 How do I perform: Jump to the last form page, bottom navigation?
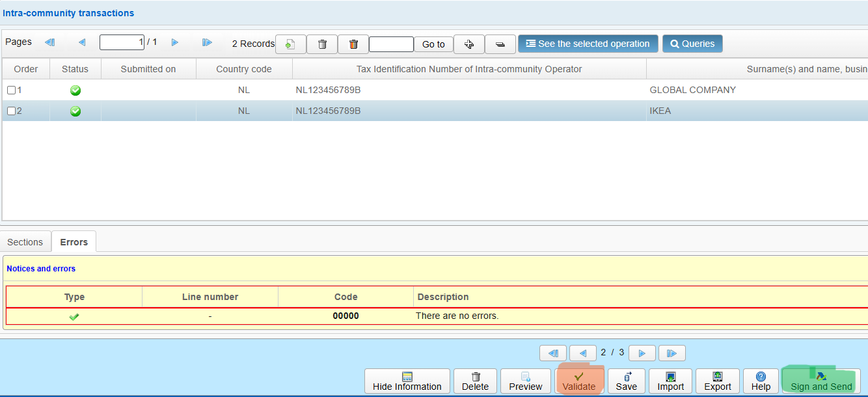point(671,353)
